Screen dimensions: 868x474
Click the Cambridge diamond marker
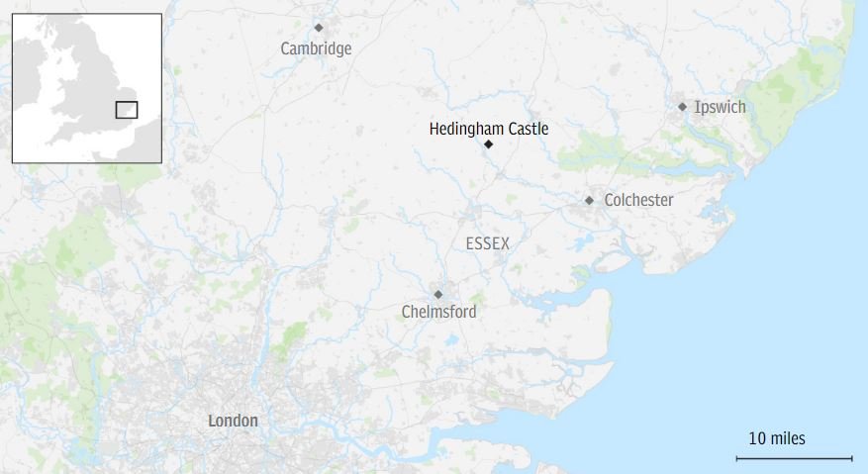coord(319,28)
